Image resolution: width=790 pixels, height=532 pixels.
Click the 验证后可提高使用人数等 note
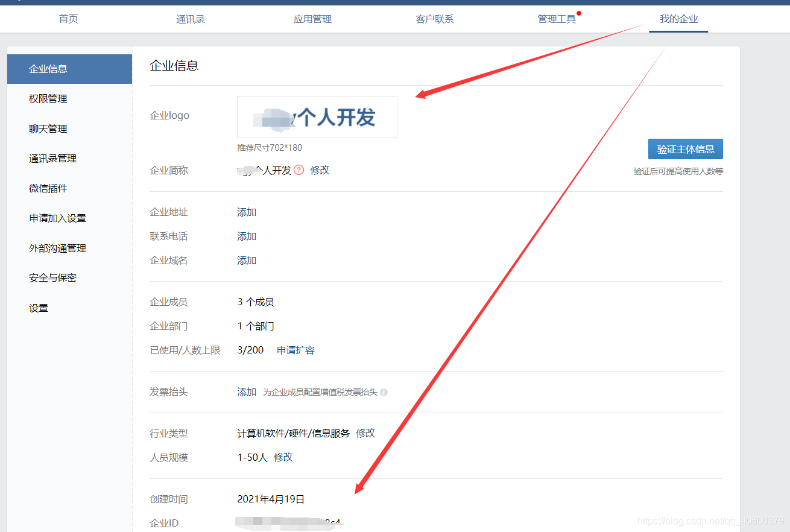678,171
